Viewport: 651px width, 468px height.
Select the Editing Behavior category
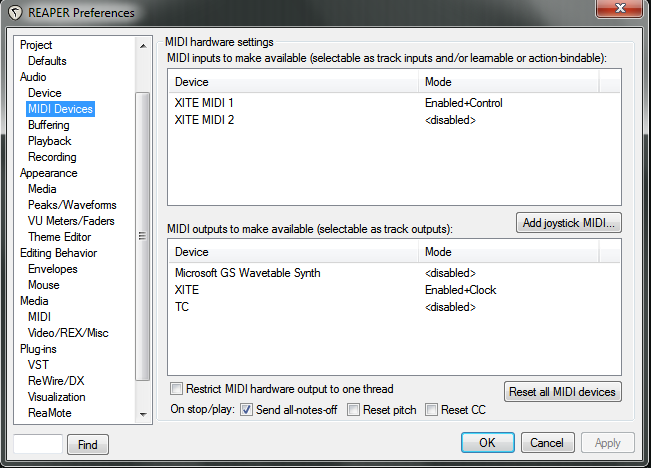(x=58, y=253)
